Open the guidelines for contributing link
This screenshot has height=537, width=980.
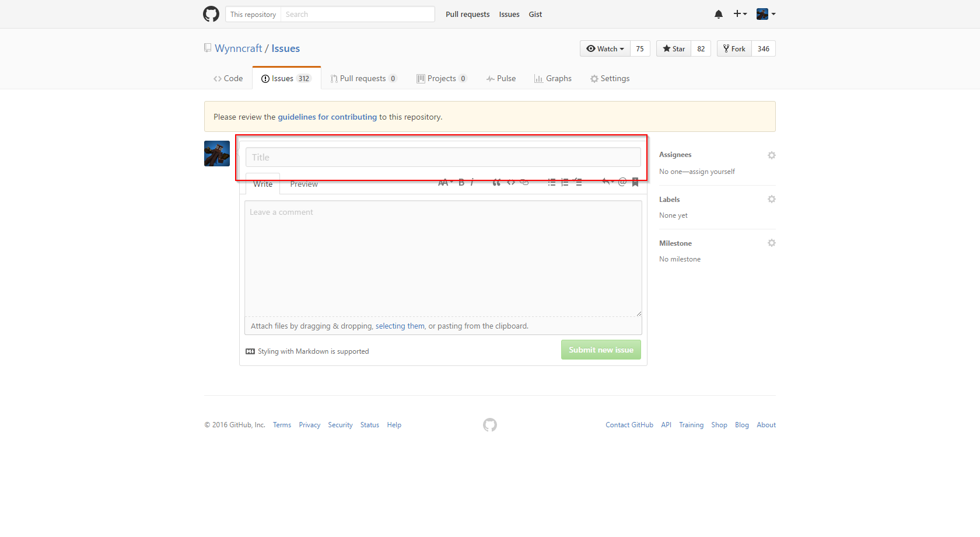pos(327,117)
